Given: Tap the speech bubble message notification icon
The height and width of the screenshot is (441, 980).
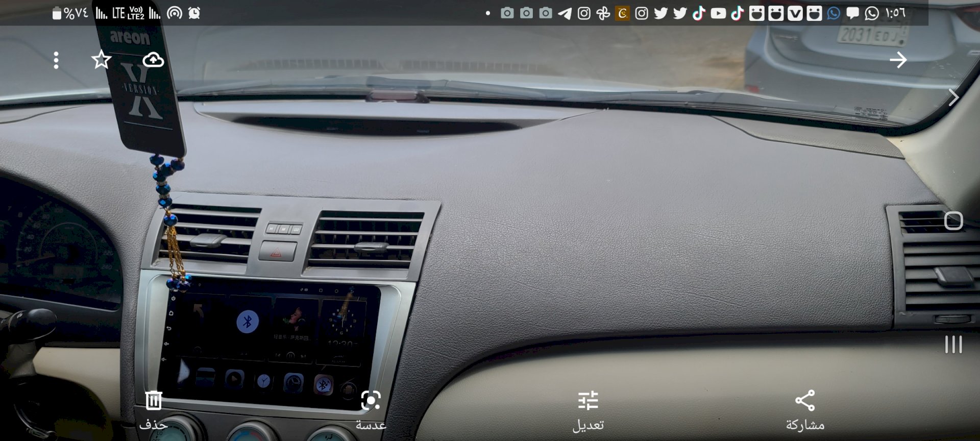Looking at the screenshot, I should coord(852,13).
